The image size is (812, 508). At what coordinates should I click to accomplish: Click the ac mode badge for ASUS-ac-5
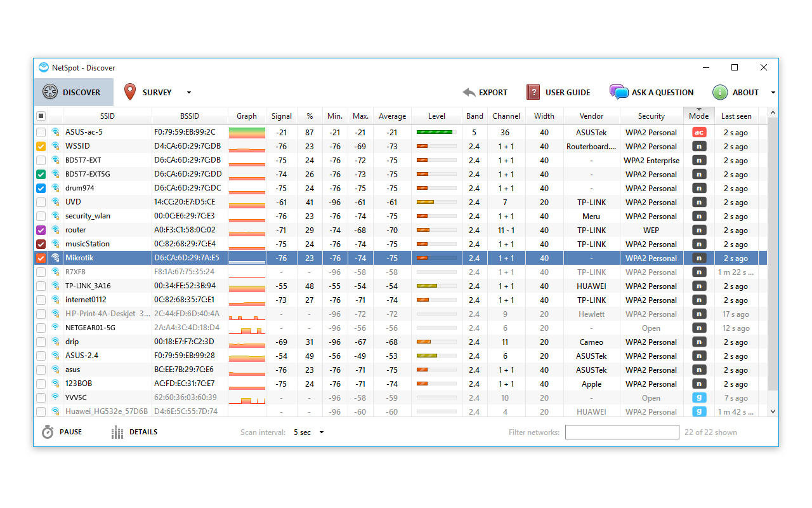[699, 132]
